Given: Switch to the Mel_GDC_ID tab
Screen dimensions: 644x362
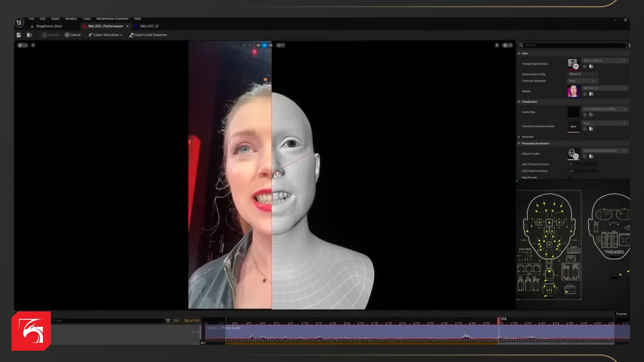Looking at the screenshot, I should tap(149, 26).
